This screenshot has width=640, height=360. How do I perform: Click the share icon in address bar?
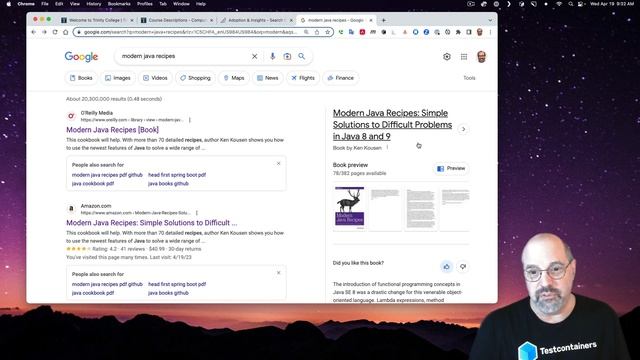click(x=317, y=32)
